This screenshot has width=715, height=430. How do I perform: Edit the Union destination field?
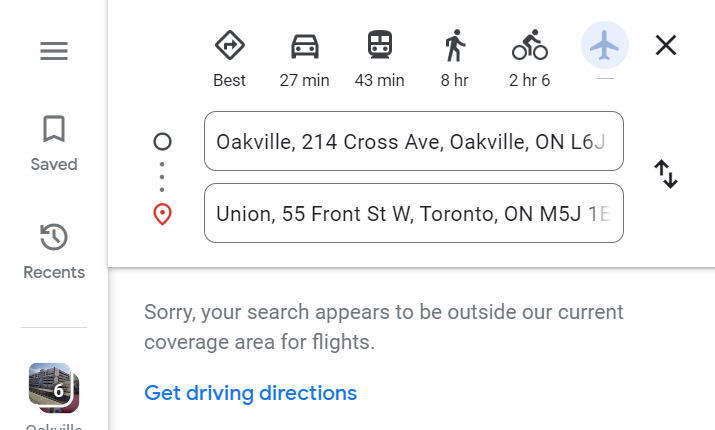coord(413,213)
